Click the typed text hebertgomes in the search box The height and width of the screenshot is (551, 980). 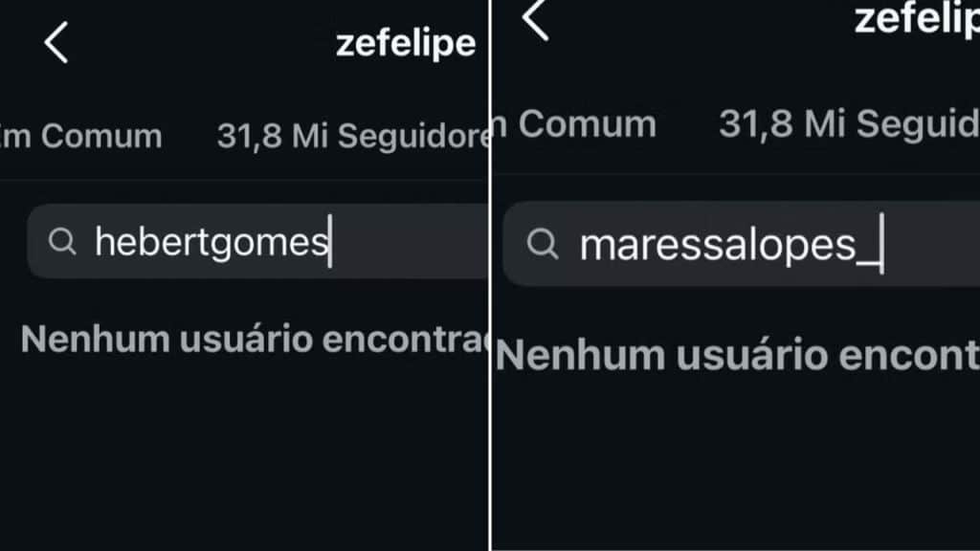tap(210, 242)
